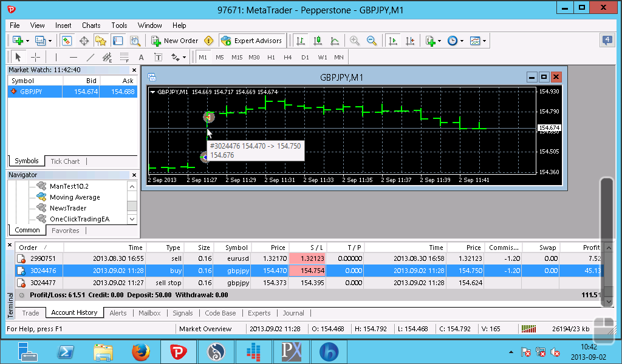Select the Fibonacci Retracement tool
The height and width of the screenshot is (364, 622).
124,58
